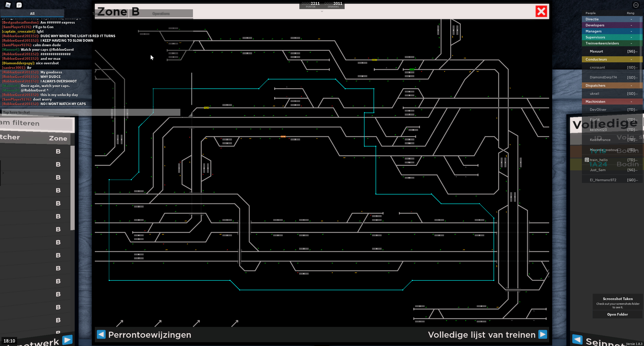This screenshot has width=644, height=346.
Task: Switch to the All chat tab
Action: click(x=32, y=14)
